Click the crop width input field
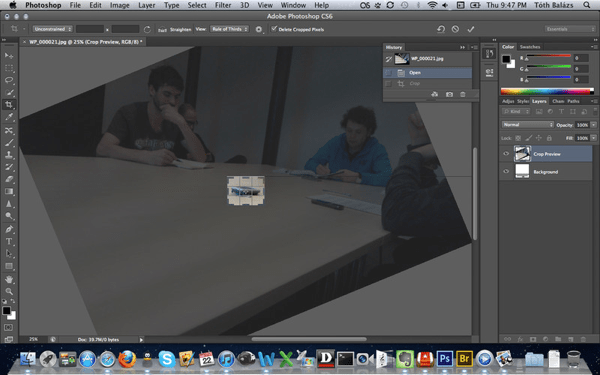Viewport: 600px width, 375px height. 90,29
